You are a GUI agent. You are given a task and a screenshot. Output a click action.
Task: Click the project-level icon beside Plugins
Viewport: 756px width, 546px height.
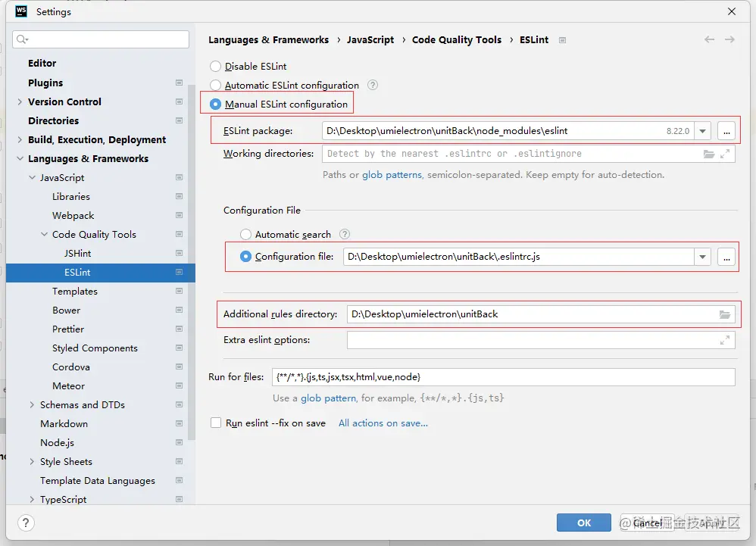(x=179, y=83)
